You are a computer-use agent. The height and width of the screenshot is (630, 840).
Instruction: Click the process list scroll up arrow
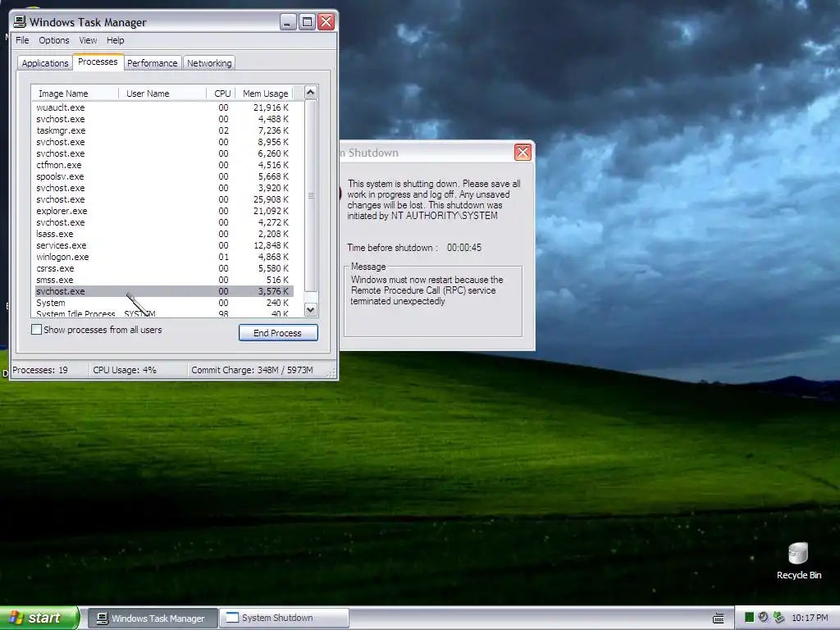(311, 93)
